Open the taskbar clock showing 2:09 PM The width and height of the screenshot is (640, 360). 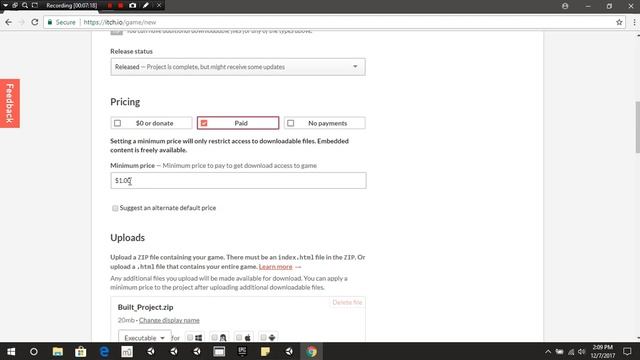click(x=602, y=351)
